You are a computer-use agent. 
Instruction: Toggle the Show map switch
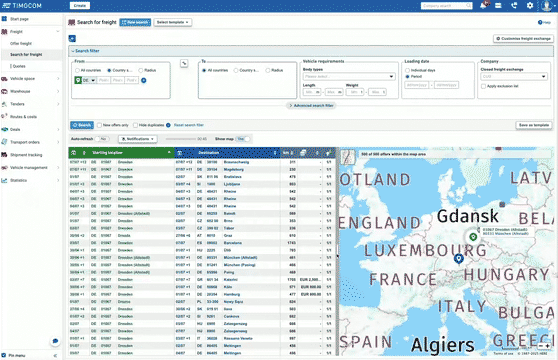(x=243, y=139)
